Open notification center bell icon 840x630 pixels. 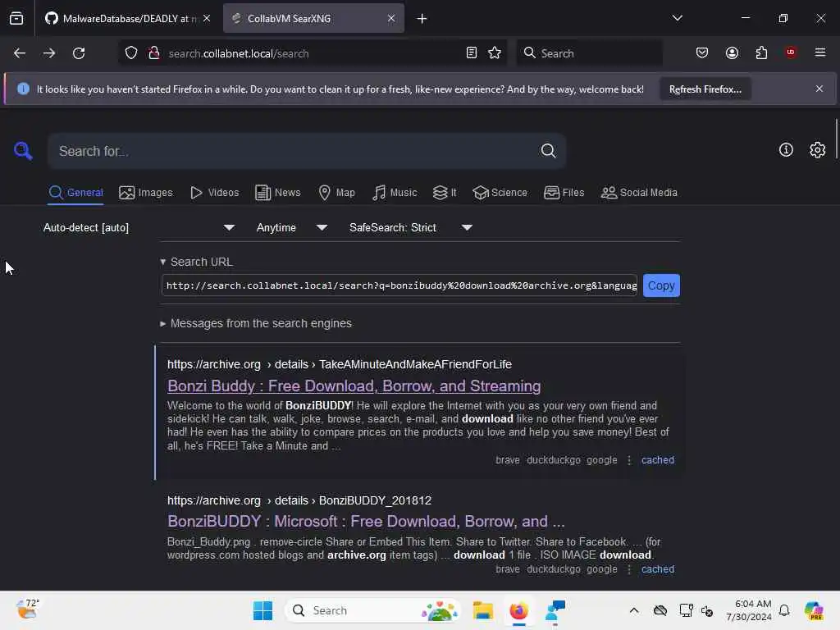[784, 610]
